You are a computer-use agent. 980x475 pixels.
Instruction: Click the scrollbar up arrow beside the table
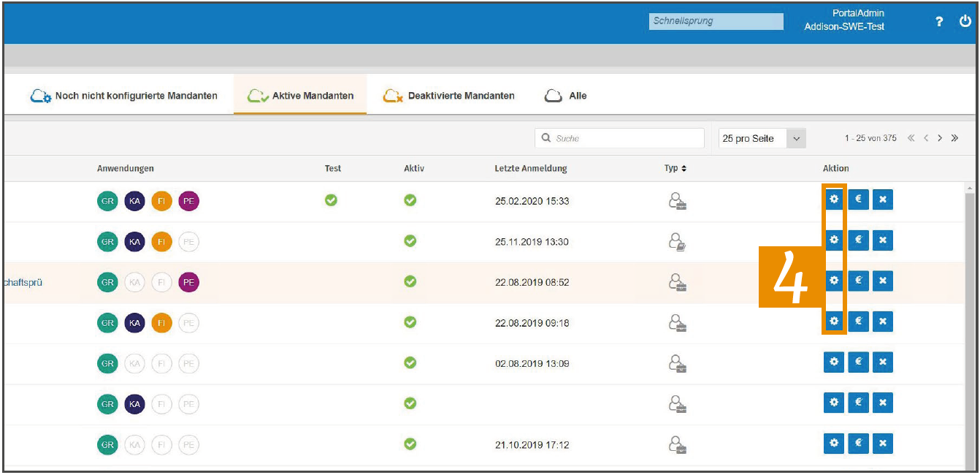click(970, 189)
